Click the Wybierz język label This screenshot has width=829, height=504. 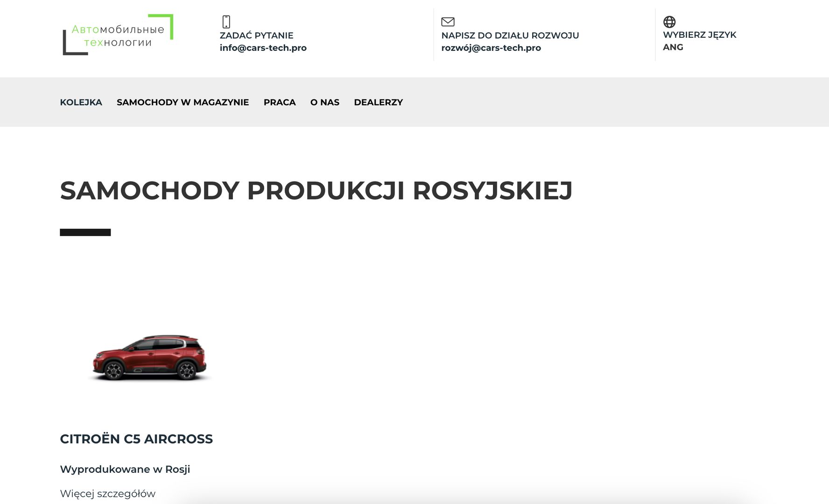[x=700, y=35]
